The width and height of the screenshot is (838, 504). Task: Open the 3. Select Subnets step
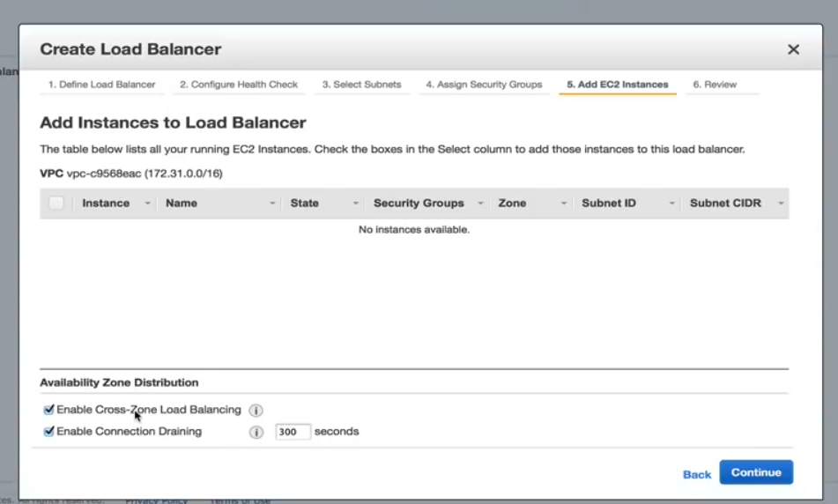(x=361, y=85)
